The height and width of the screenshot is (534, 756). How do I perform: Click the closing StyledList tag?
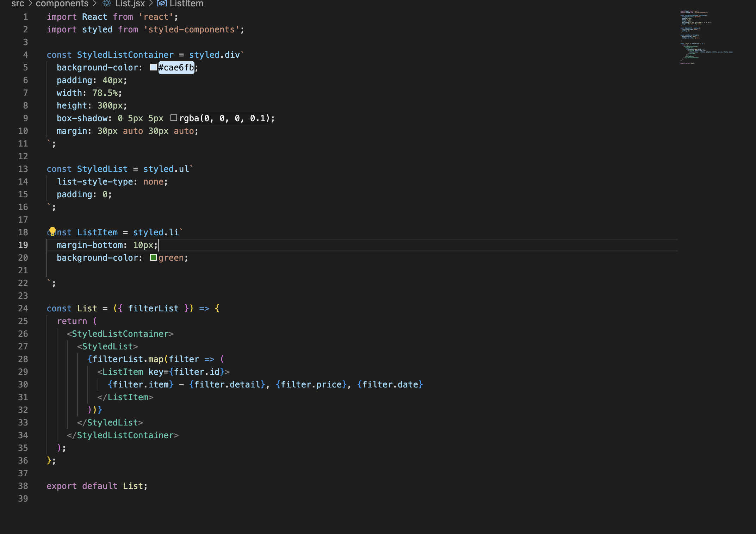(110, 423)
